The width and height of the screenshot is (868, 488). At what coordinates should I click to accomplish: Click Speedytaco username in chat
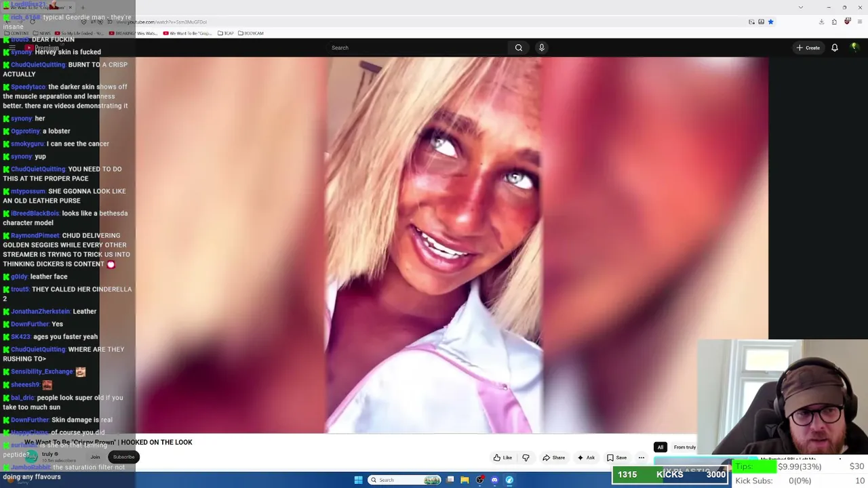point(28,87)
